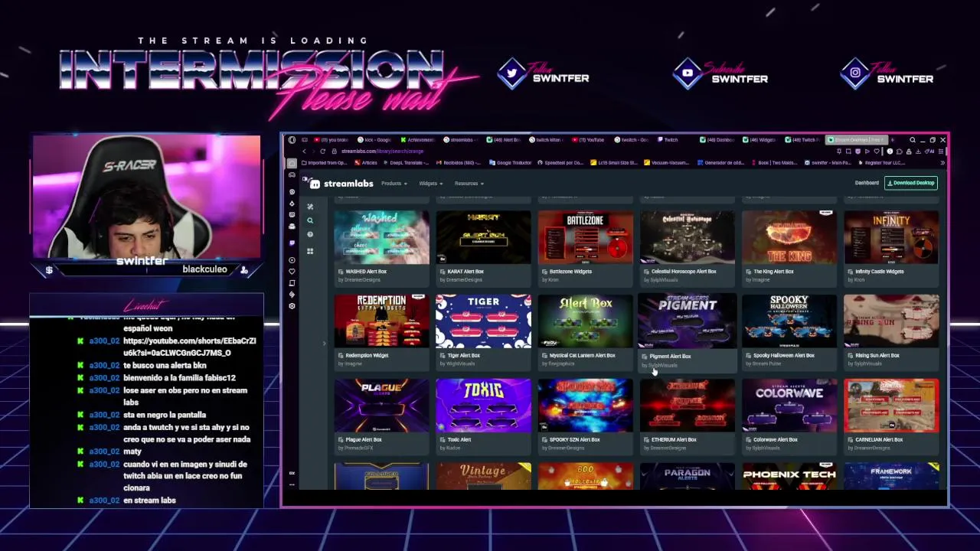The height and width of the screenshot is (551, 980).
Task: Click the GX icon near the sidebar bottom
Action: click(x=292, y=473)
